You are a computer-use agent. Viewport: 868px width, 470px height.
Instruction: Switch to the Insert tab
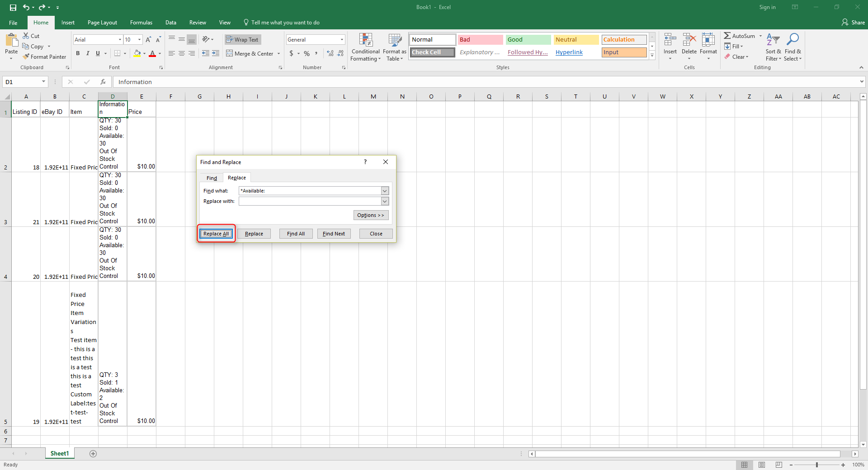(x=68, y=23)
